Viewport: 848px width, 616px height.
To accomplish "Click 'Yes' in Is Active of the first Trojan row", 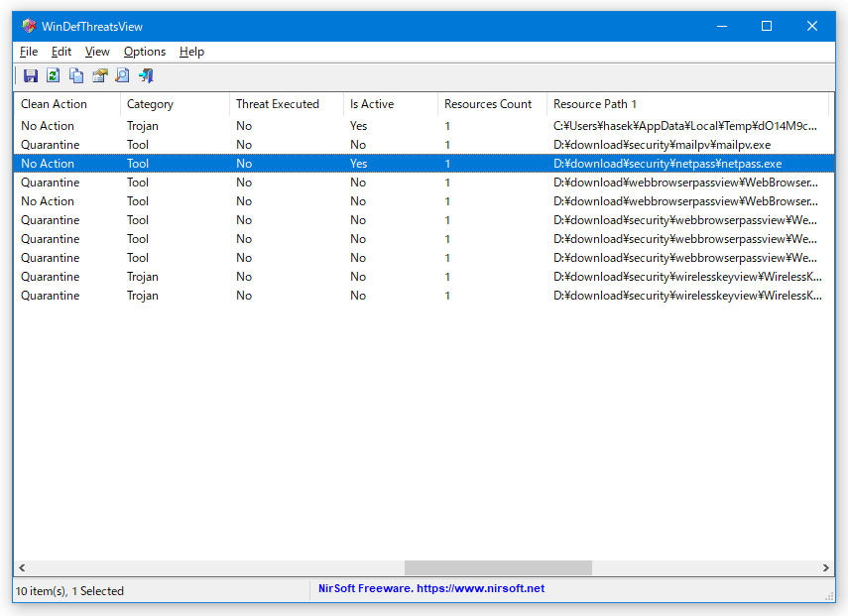I will point(358,125).
